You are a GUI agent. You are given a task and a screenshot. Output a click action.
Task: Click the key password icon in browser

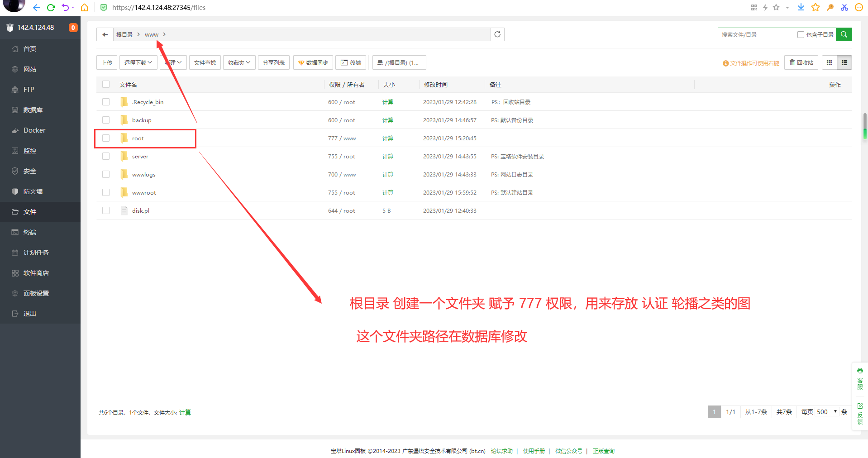[x=830, y=7]
